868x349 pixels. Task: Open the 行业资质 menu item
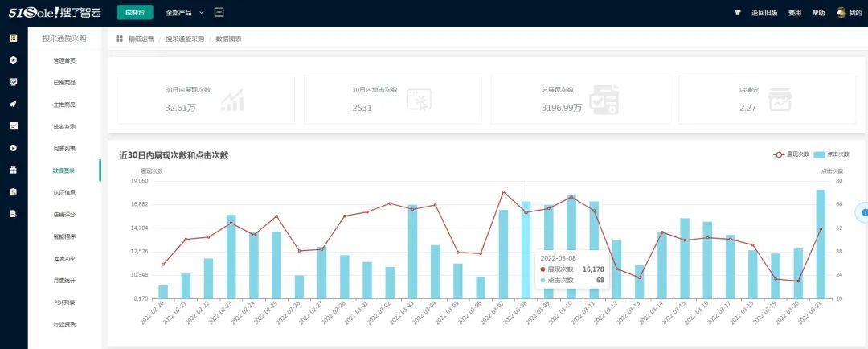click(x=64, y=324)
